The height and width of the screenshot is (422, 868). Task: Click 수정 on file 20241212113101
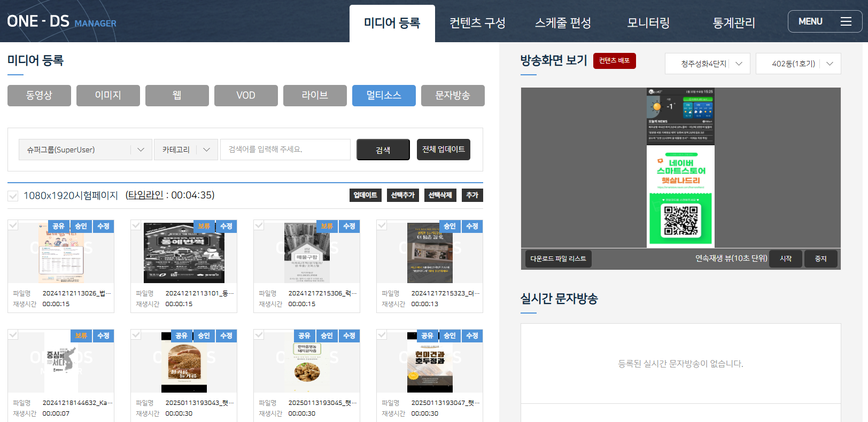click(x=227, y=226)
